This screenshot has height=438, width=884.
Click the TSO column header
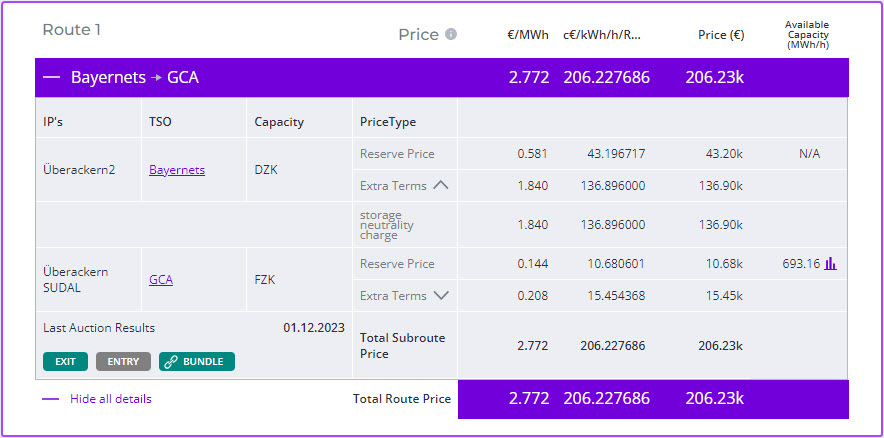tap(161, 122)
